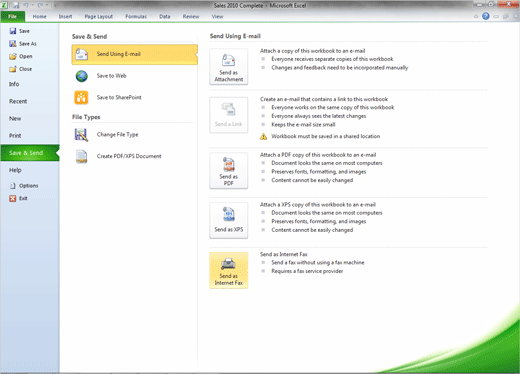Click the Save icon in backstage menu
This screenshot has width=520, height=374.
(x=13, y=31)
